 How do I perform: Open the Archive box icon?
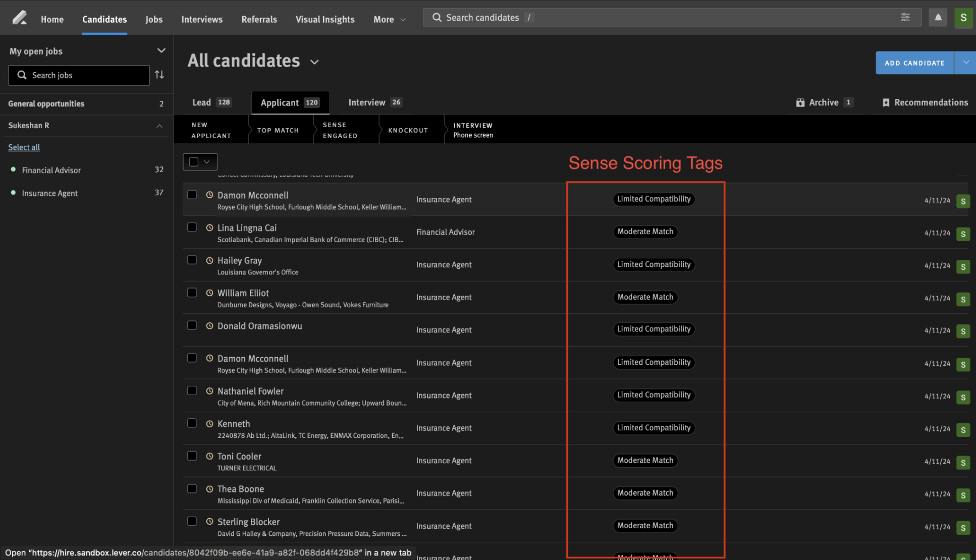pos(800,102)
